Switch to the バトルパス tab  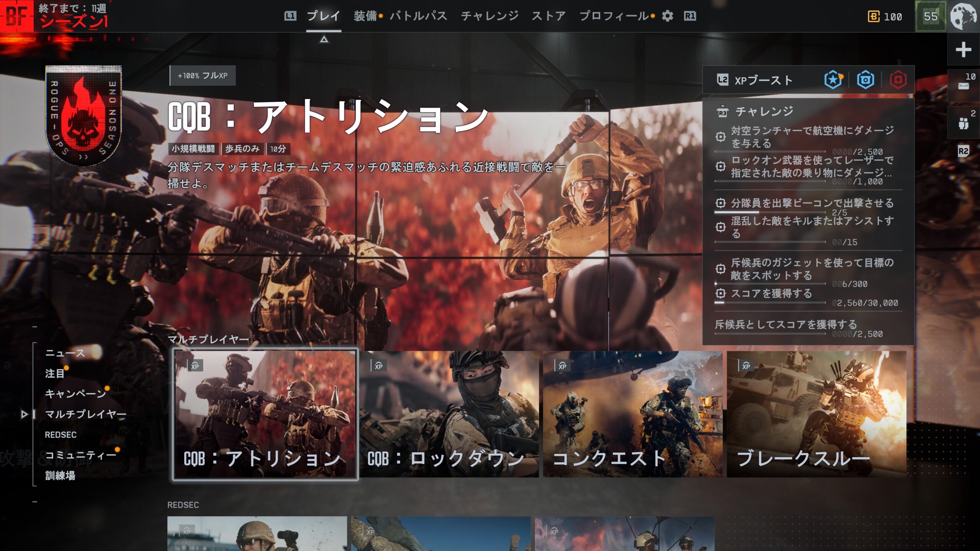(x=418, y=16)
